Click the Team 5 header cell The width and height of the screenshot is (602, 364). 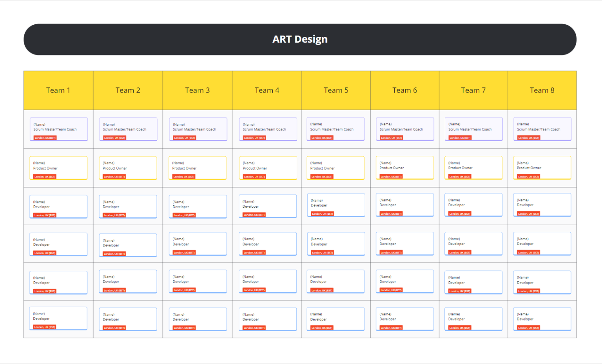click(336, 90)
